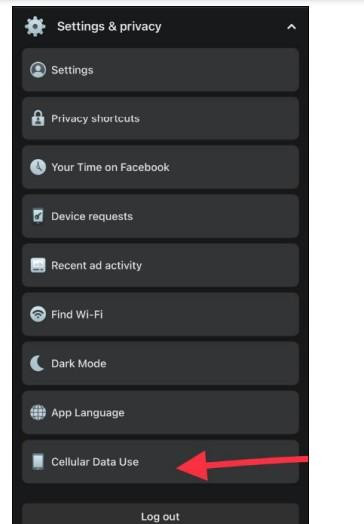Click the clock icon for Your Time on Facebook

[38, 167]
